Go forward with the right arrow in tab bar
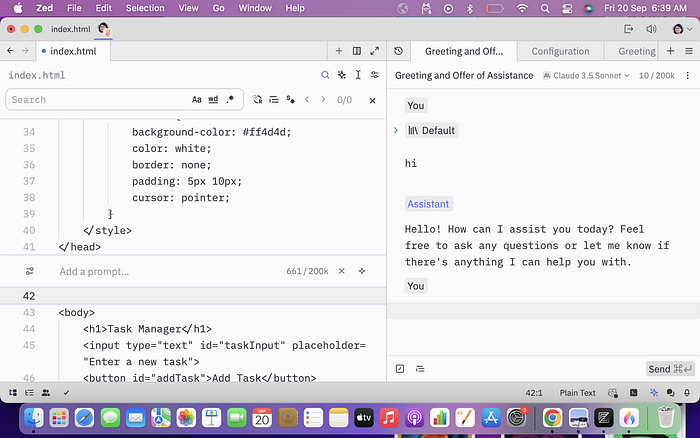This screenshot has width=700, height=438. (25, 51)
